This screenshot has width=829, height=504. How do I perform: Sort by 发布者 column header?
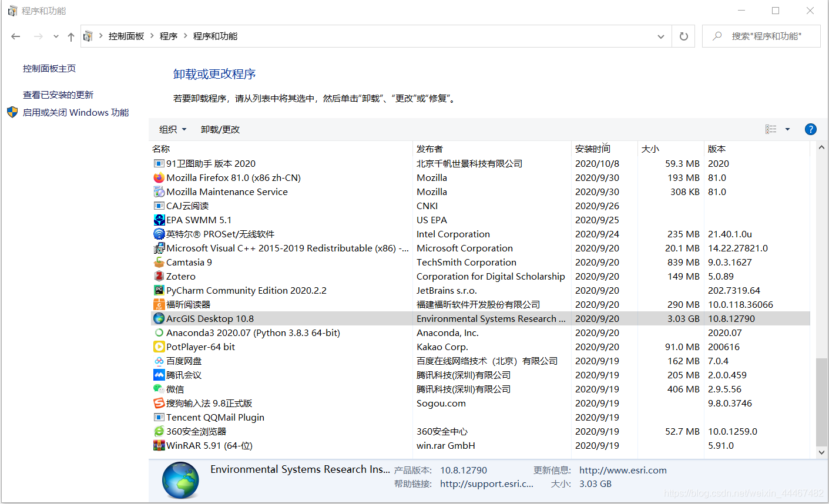[492, 149]
